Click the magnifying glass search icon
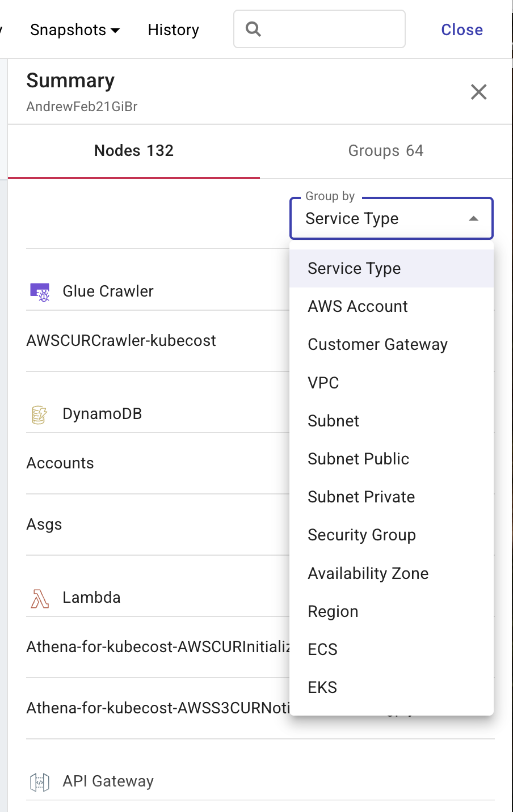 click(x=253, y=29)
